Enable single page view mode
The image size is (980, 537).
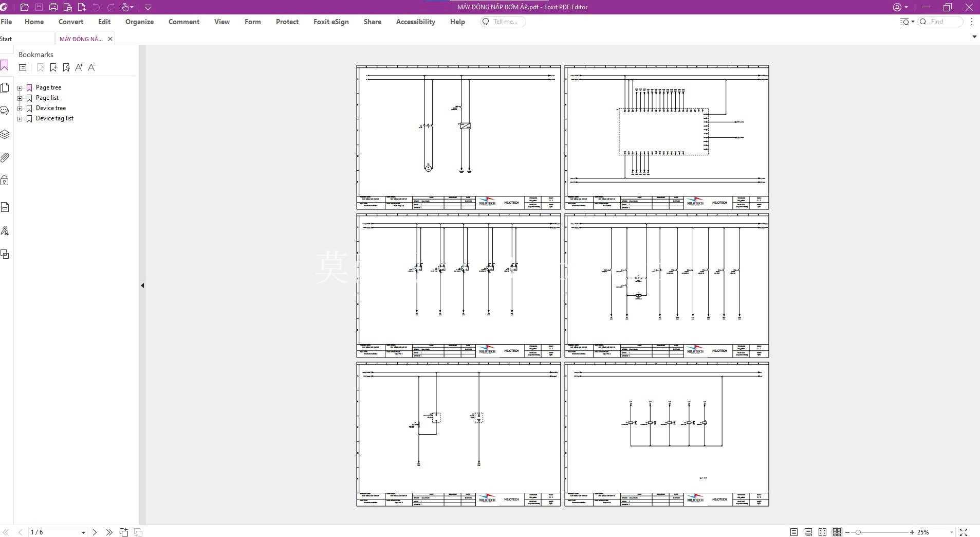(794, 532)
